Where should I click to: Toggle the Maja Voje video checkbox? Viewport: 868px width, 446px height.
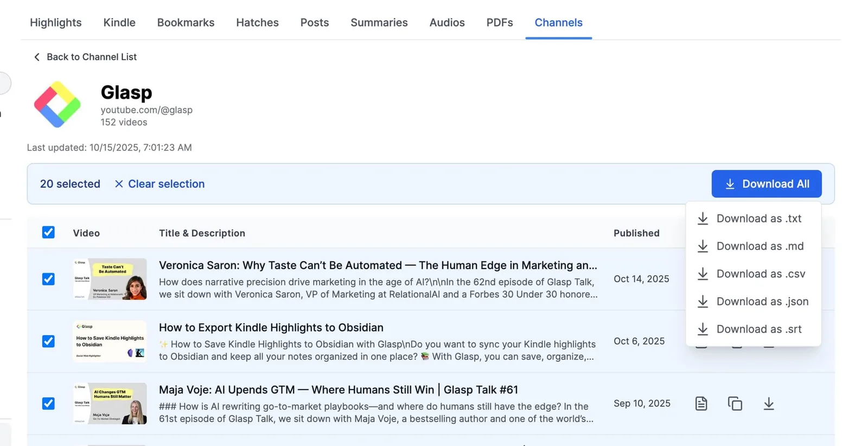(48, 404)
